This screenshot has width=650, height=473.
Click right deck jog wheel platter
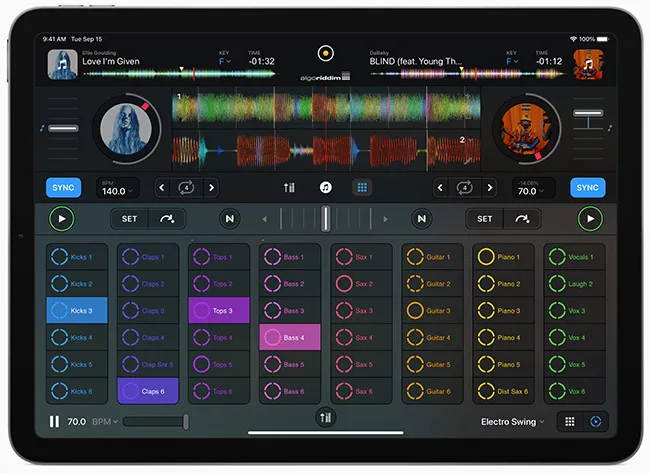526,129
